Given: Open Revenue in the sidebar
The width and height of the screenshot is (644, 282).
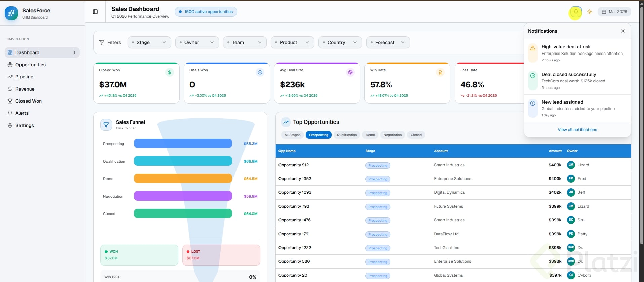Looking at the screenshot, I should (42, 89).
